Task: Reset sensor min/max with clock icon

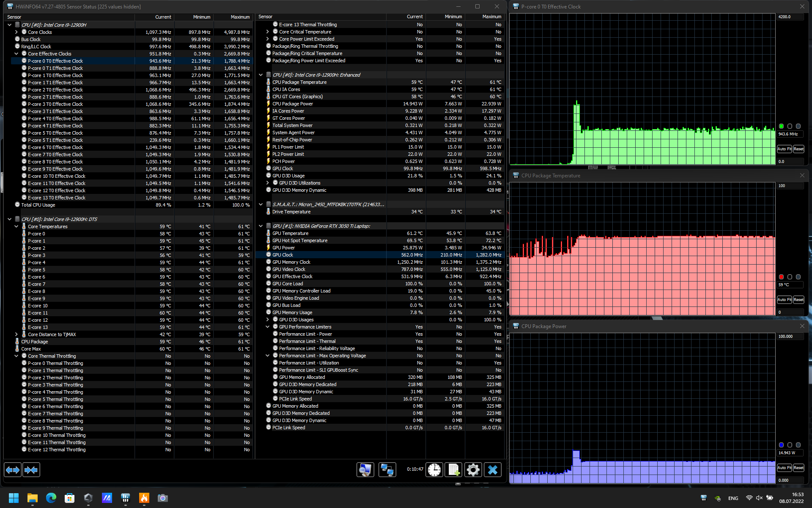Action: pos(434,469)
